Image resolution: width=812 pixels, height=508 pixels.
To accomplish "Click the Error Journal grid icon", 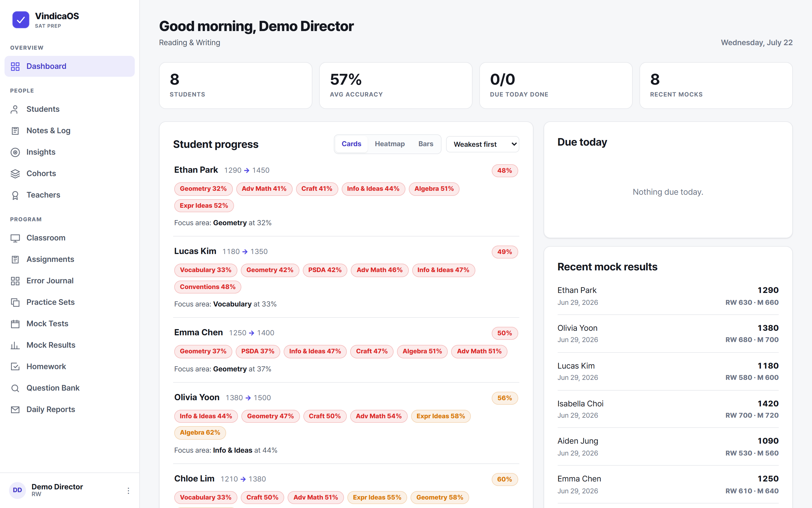I will click(15, 281).
